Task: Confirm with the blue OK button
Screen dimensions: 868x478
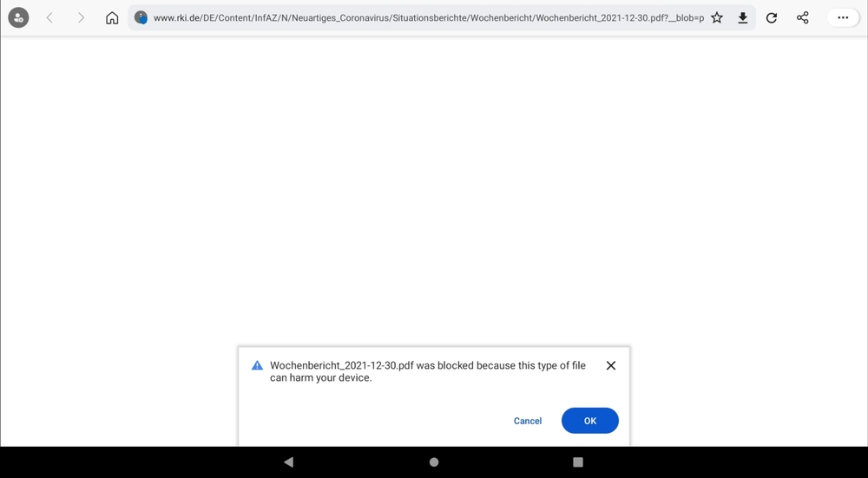Action: [590, 421]
